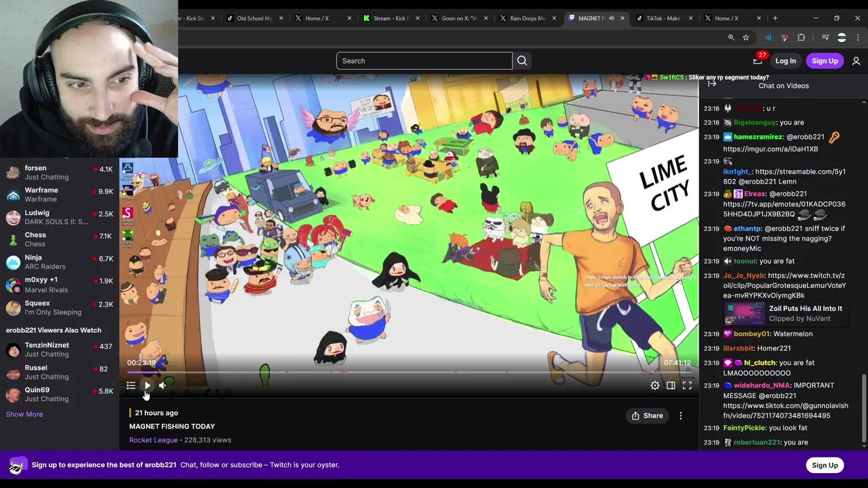
Task: Open the Rocket League category link
Action: tap(153, 440)
